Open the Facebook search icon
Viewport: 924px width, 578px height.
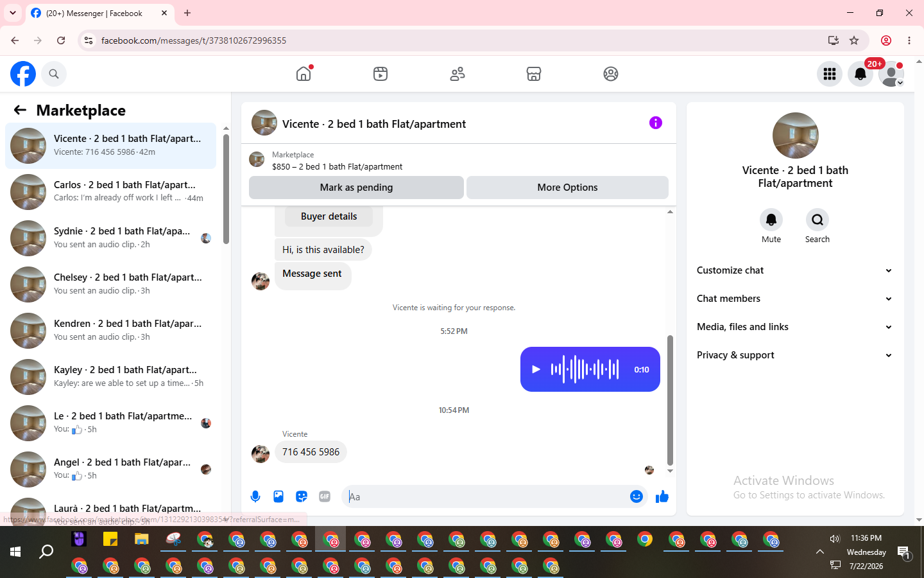tap(54, 74)
